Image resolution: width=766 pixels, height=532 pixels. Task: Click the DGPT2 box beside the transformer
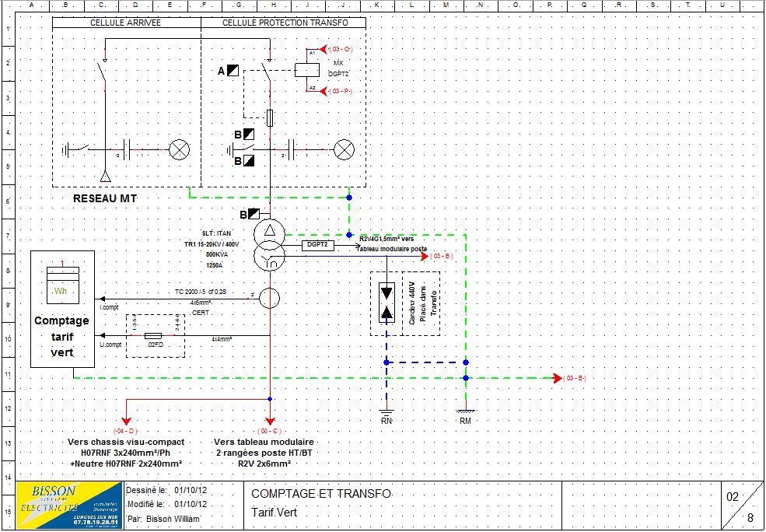(x=317, y=245)
